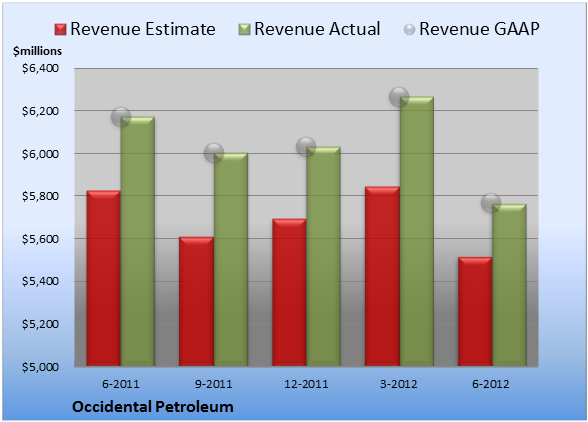
Task: Click the '12-2011' quarter label
Action: coord(306,384)
